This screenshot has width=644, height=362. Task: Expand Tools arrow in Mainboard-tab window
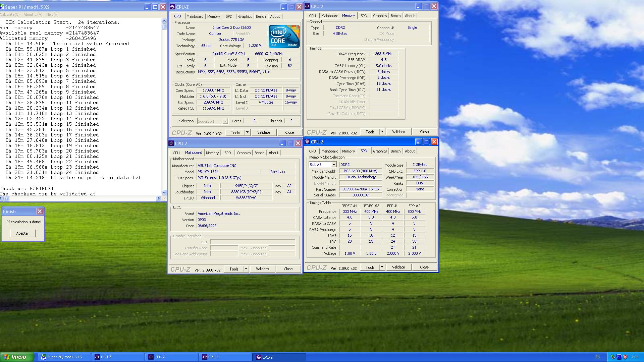[x=246, y=269]
